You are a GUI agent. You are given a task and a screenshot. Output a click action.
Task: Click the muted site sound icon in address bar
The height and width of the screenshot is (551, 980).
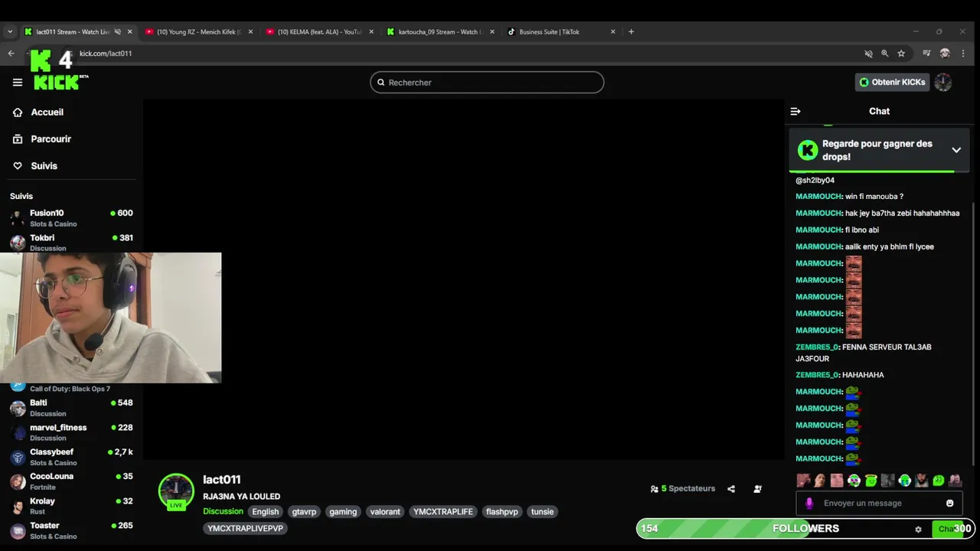(x=868, y=54)
